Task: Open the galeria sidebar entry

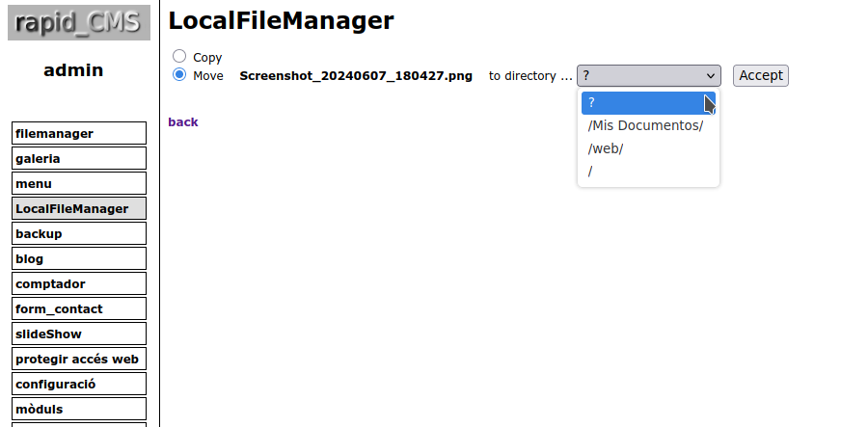Action: pyautogui.click(x=79, y=158)
